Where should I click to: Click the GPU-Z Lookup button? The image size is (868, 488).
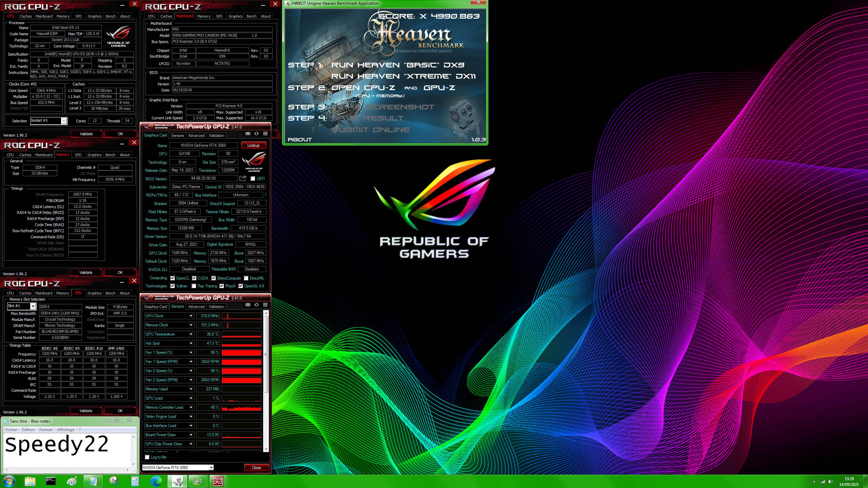coord(253,145)
